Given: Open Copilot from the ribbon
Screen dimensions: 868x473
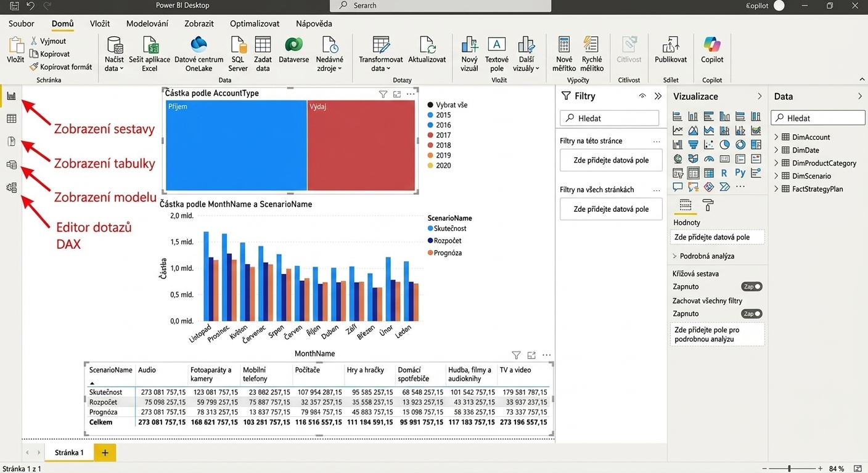Looking at the screenshot, I should click(x=712, y=50).
